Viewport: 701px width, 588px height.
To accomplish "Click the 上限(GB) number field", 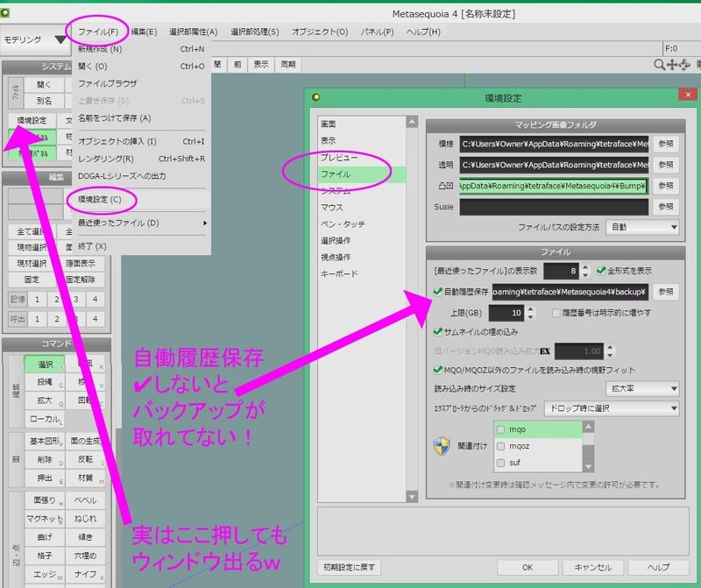I will pyautogui.click(x=506, y=313).
